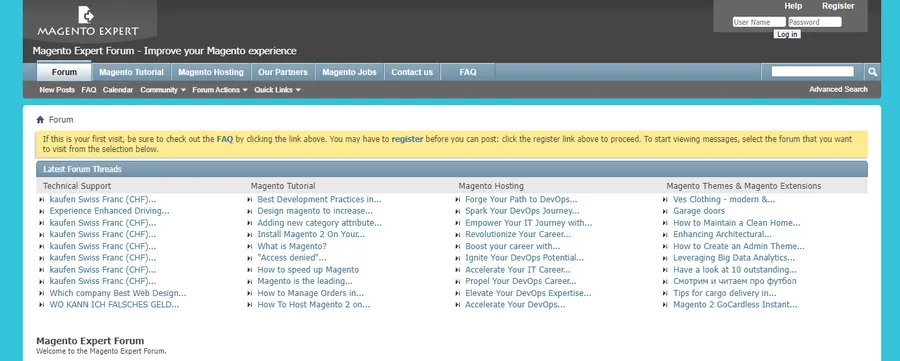Click the Log in button

click(x=786, y=34)
